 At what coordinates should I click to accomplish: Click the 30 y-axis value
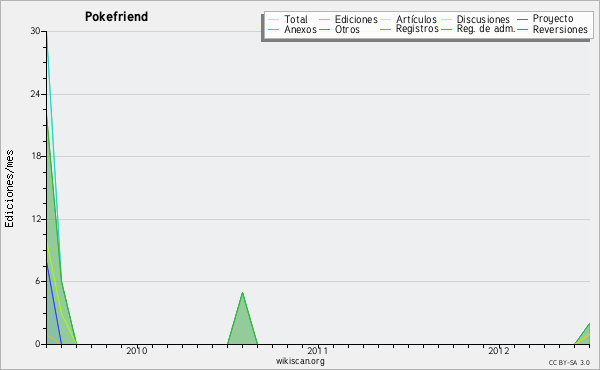click(35, 31)
